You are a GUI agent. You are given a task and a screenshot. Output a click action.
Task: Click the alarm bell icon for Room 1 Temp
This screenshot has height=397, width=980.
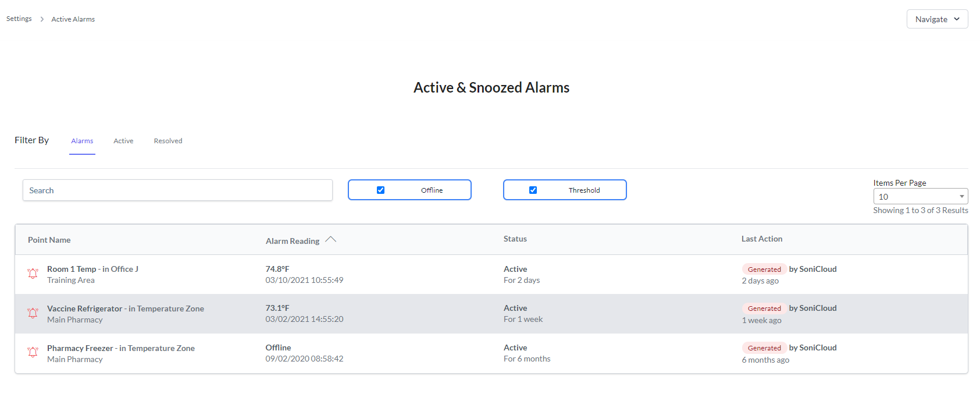(x=33, y=273)
